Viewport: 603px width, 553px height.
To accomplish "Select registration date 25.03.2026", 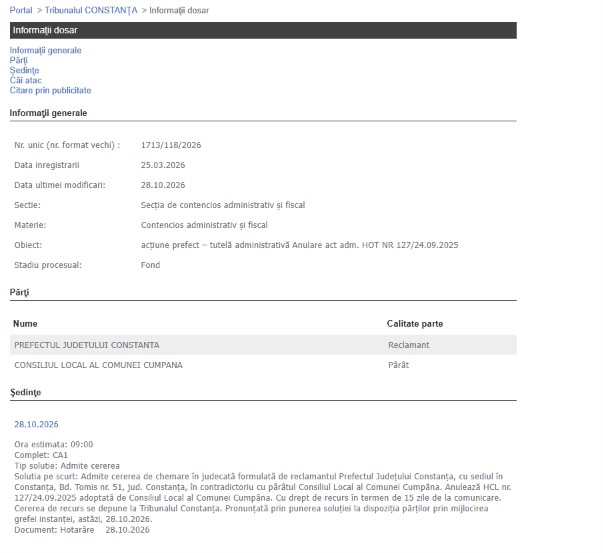I will (163, 165).
